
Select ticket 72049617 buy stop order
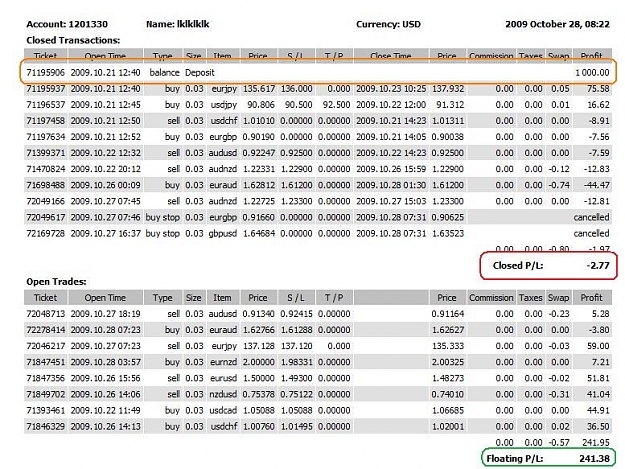(45, 217)
